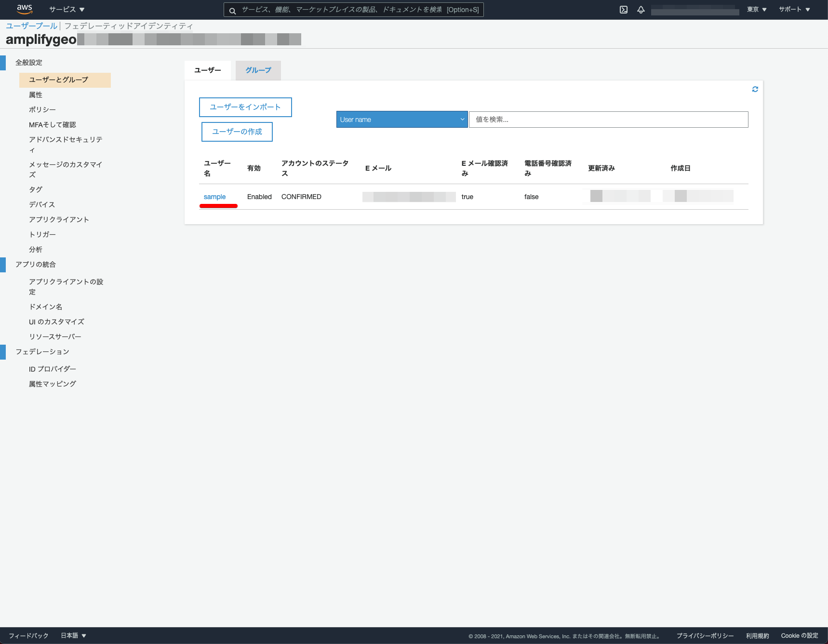828x644 pixels.
Task: Select アプリの統合 section heading
Action: tap(36, 265)
